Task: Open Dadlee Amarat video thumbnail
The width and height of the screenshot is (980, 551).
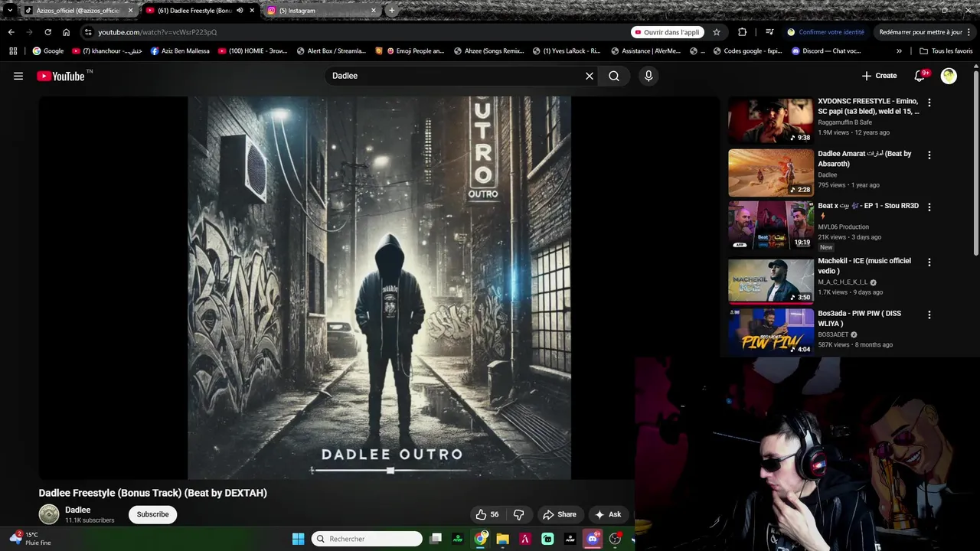Action: (x=770, y=172)
